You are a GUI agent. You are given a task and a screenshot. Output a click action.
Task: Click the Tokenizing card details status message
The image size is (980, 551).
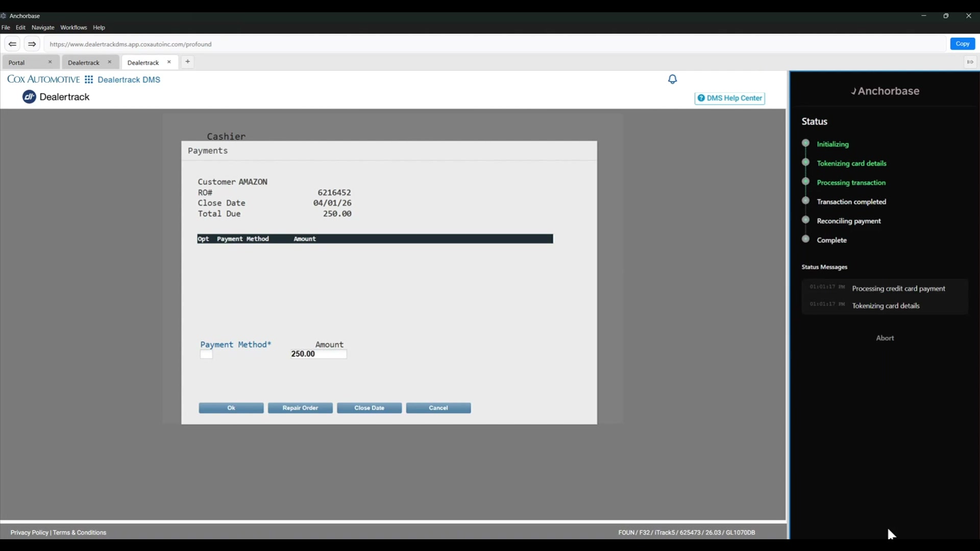pyautogui.click(x=886, y=306)
